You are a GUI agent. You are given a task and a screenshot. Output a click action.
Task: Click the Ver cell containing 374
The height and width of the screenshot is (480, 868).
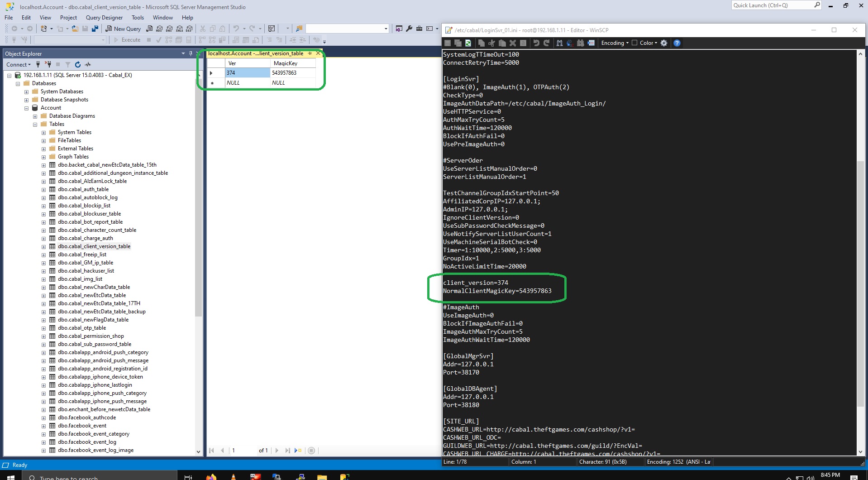point(247,73)
